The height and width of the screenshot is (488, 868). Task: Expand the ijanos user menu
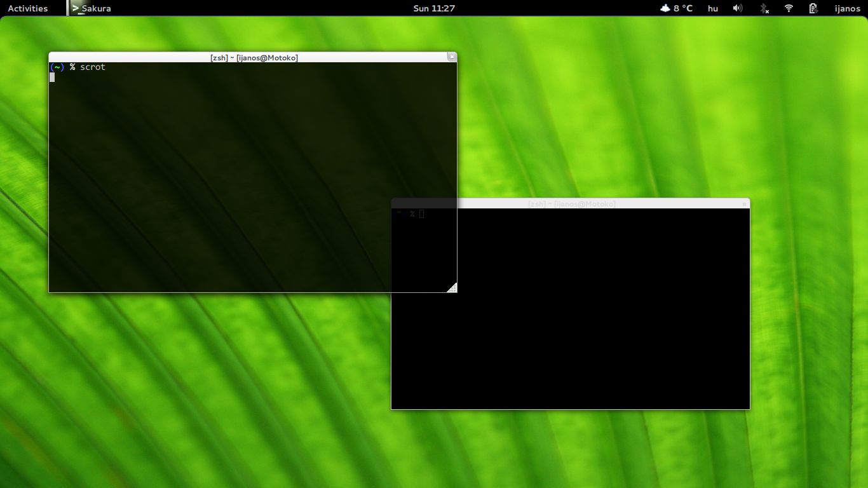[x=847, y=8]
